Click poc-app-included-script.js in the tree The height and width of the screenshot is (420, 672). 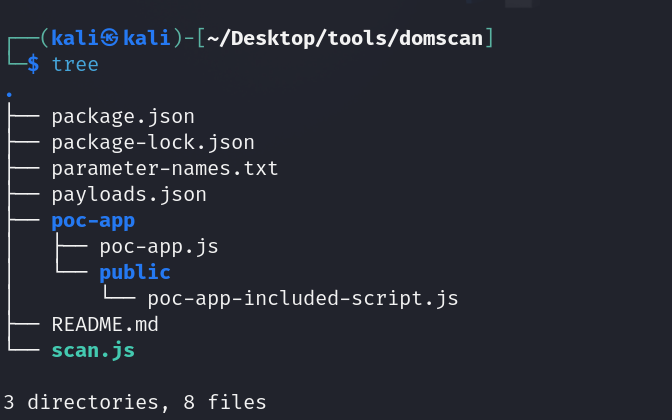tap(302, 298)
